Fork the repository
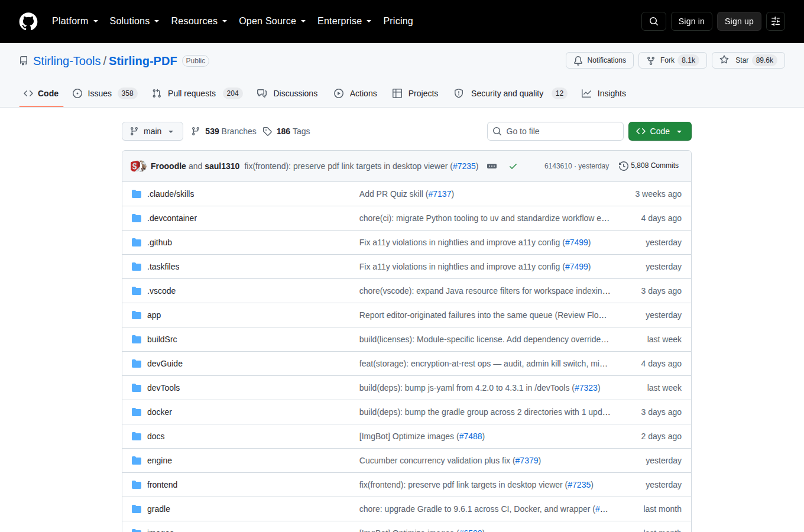 (672, 60)
